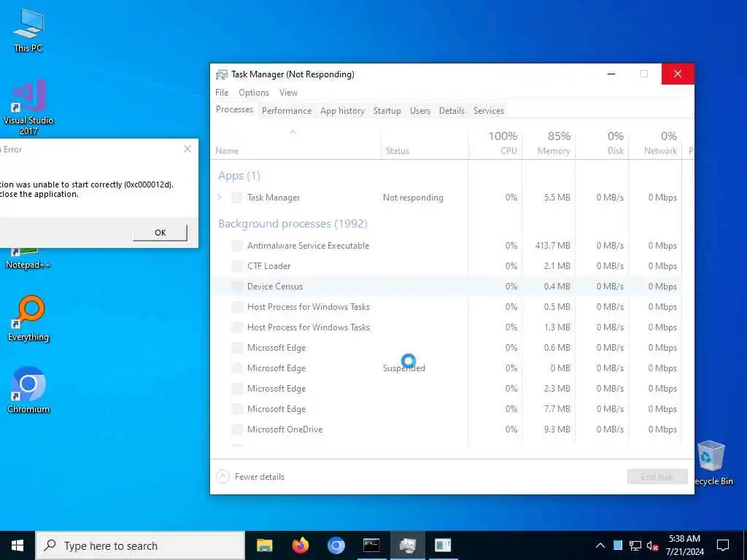Select the Microsoft Edge row marked Suspended
The image size is (747, 560).
point(446,368)
